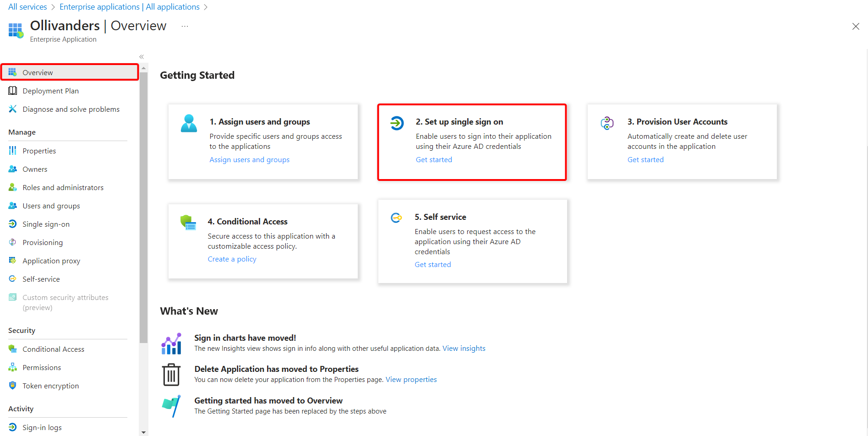The image size is (868, 436).
Task: Click the All services breadcrumb link
Action: pos(27,7)
